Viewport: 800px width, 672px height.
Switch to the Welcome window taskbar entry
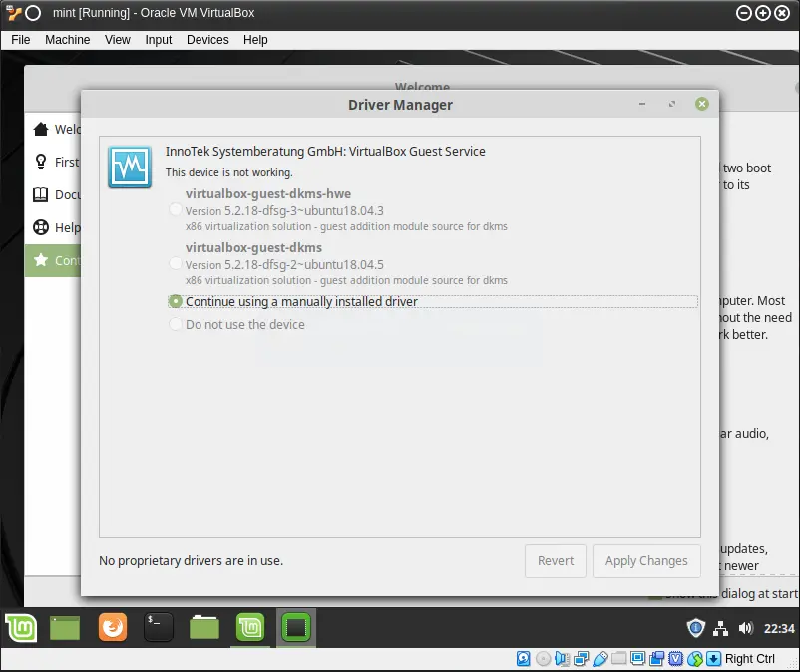250,627
